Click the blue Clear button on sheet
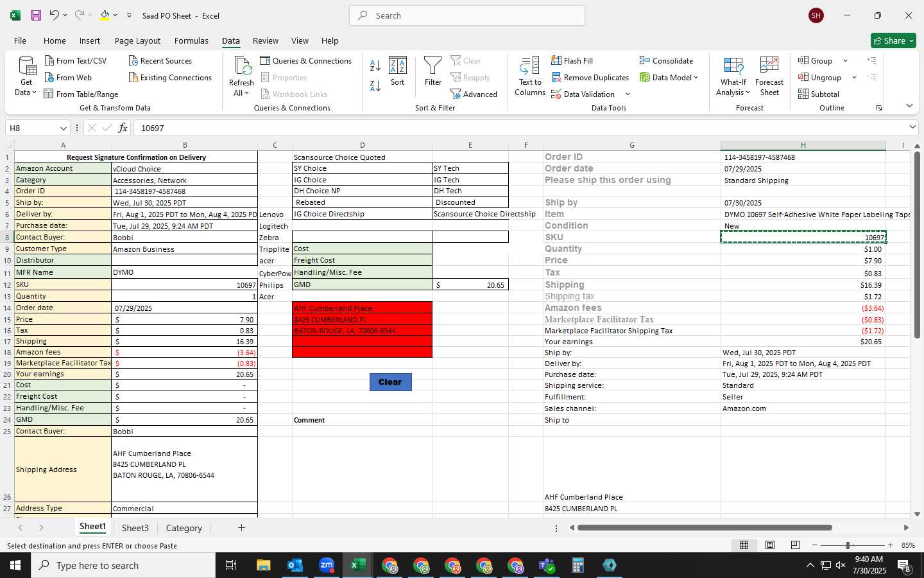Screen dimensions: 924x578 pyautogui.click(x=390, y=382)
